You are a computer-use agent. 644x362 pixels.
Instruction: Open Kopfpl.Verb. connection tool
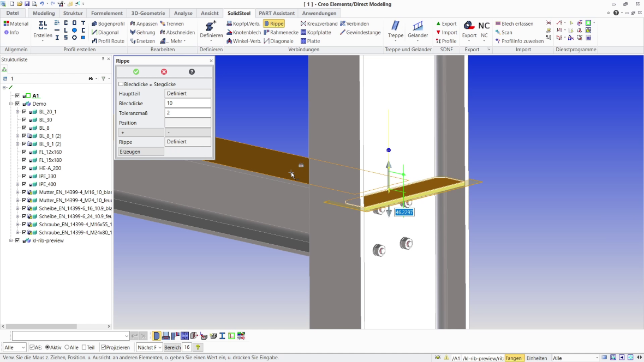[x=243, y=24]
